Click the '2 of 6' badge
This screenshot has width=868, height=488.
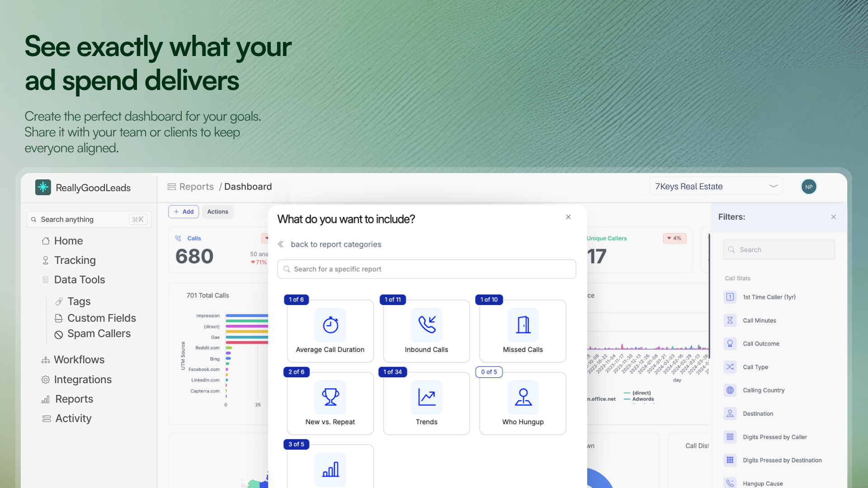[x=297, y=372]
